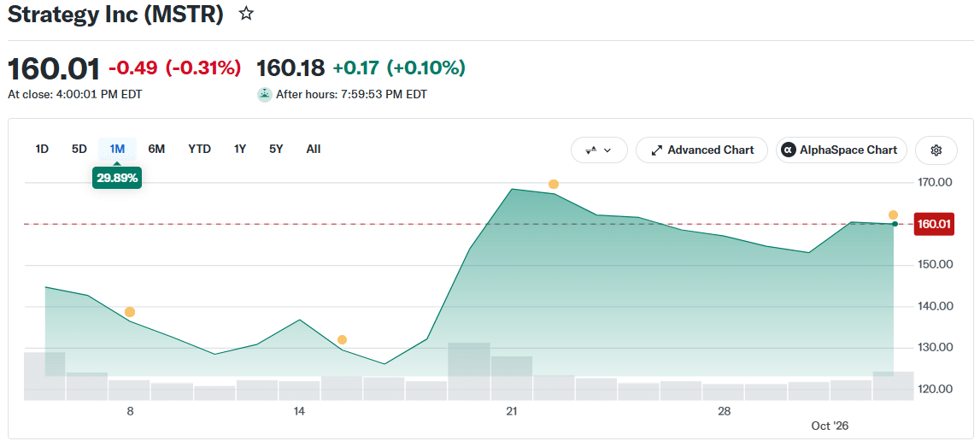Click the 170.00 axis label
The width and height of the screenshot is (980, 441).
[933, 182]
